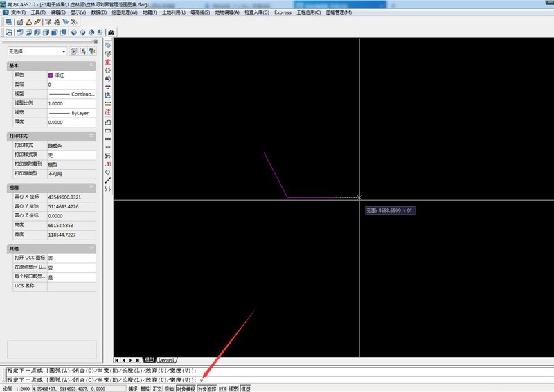554x392 pixels.
Task: Toggle 线宽 lineweight display in status bar
Action: [233, 389]
